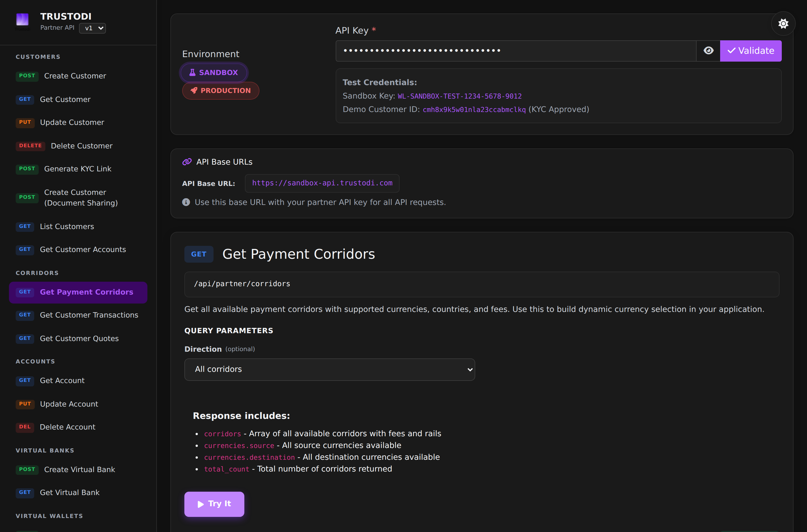Click the info icon near base URL note
Viewport: 807px width, 532px height.
186,202
